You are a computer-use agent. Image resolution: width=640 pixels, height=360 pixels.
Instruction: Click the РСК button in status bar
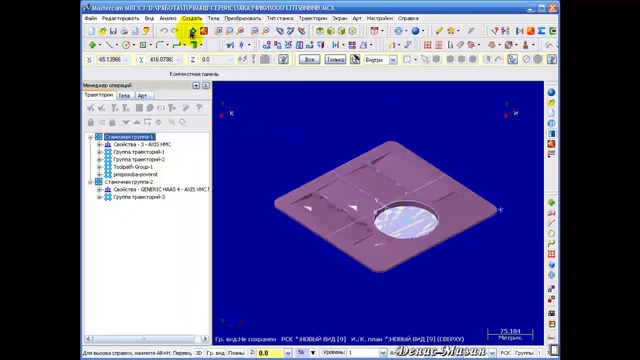505,353
